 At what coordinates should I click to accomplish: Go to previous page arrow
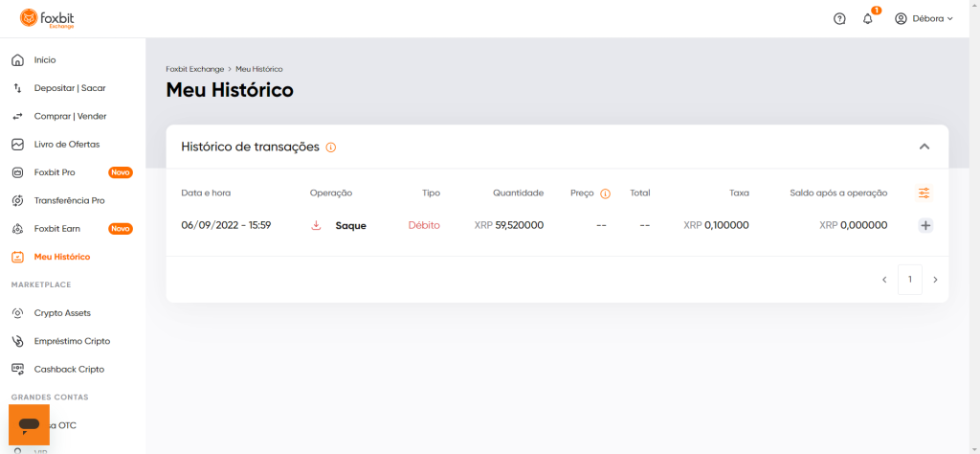point(884,280)
